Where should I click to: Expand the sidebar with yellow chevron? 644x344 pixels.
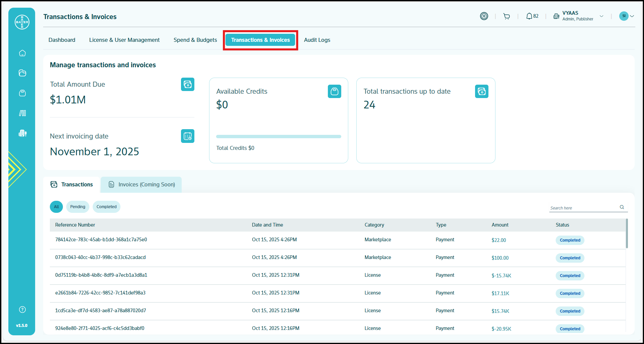(x=16, y=169)
